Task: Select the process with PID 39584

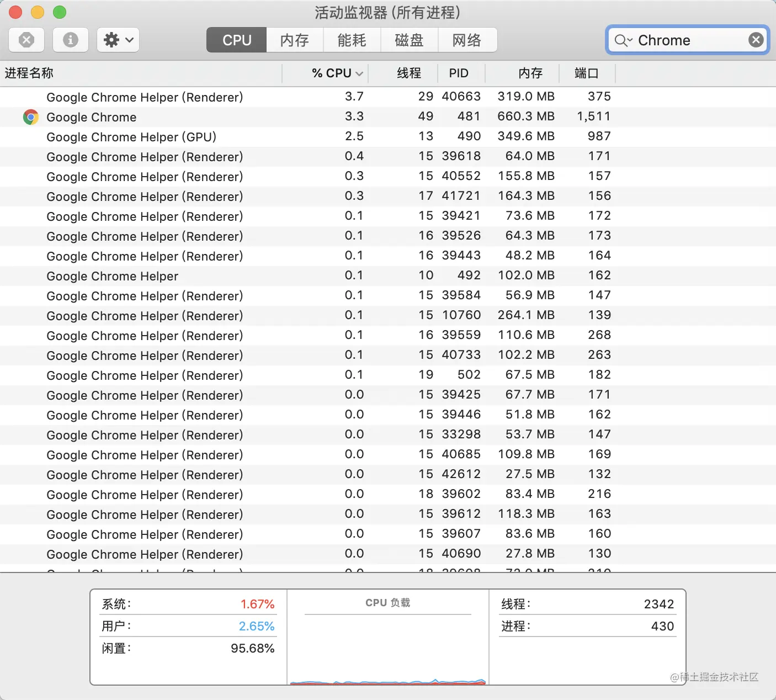Action: pyautogui.click(x=388, y=296)
